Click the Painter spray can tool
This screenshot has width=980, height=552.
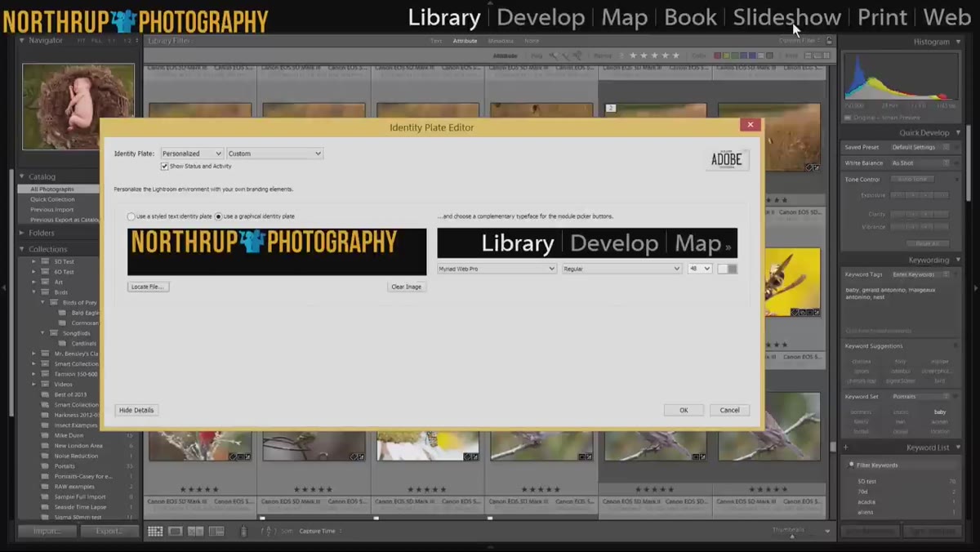[243, 531]
